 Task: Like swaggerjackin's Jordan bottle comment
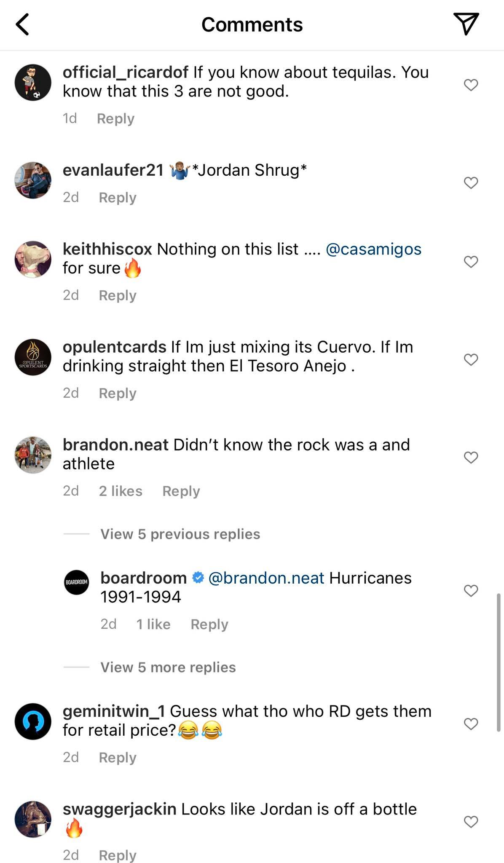pyautogui.click(x=471, y=821)
